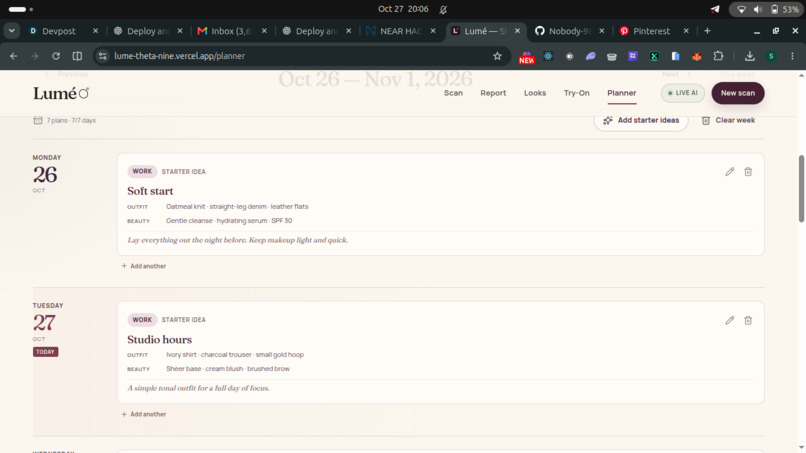Click the Lumé logo
Screen dimensions: 806x453
(x=61, y=93)
